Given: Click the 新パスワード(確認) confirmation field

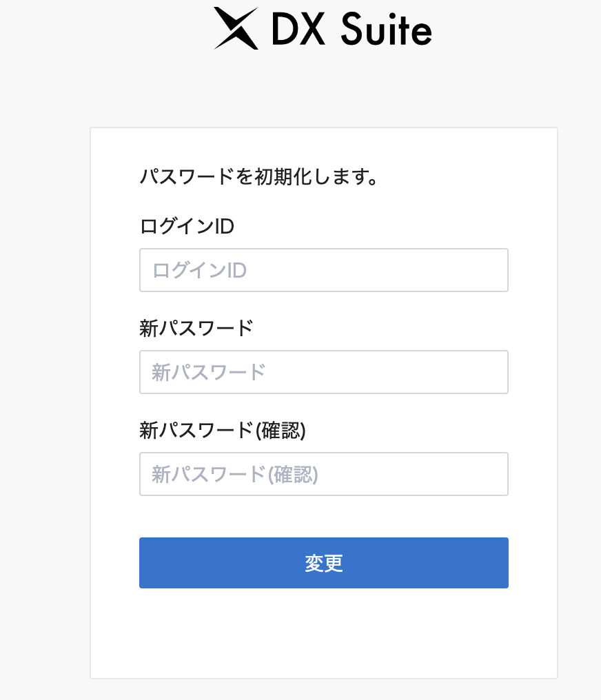Looking at the screenshot, I should point(324,474).
